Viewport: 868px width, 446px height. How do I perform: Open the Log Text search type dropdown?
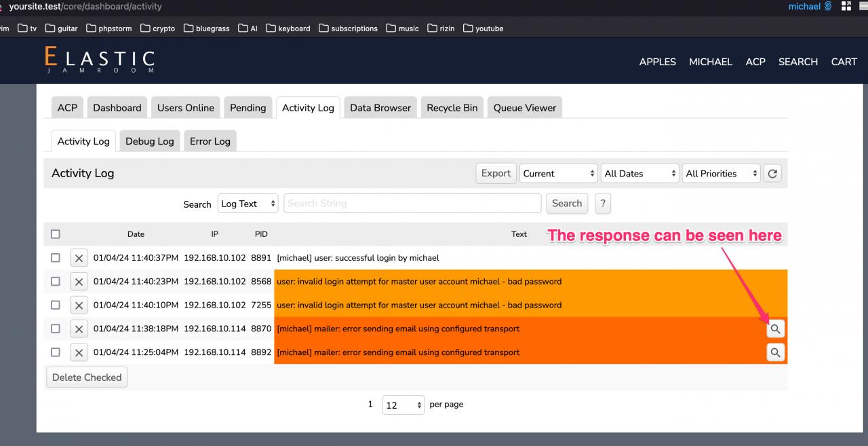click(248, 204)
